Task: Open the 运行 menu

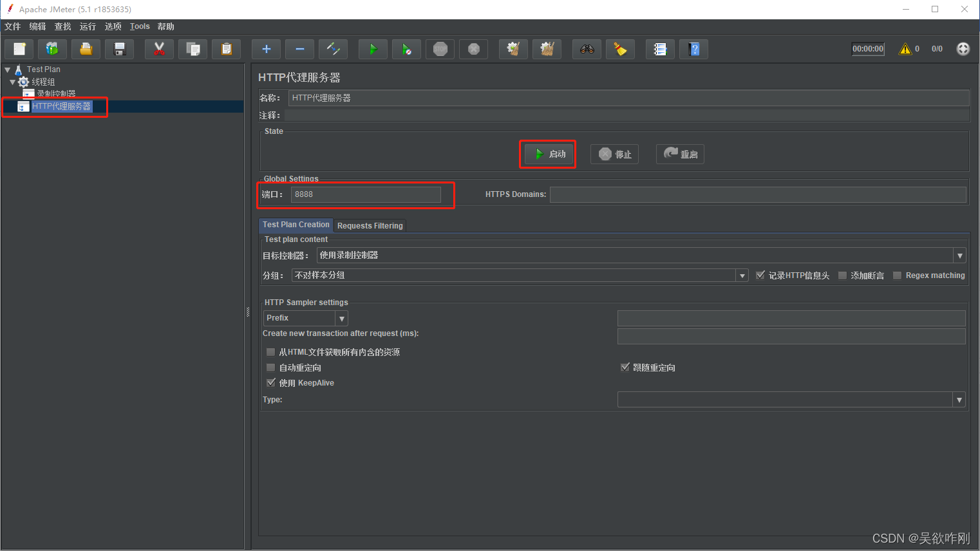Action: coord(88,26)
